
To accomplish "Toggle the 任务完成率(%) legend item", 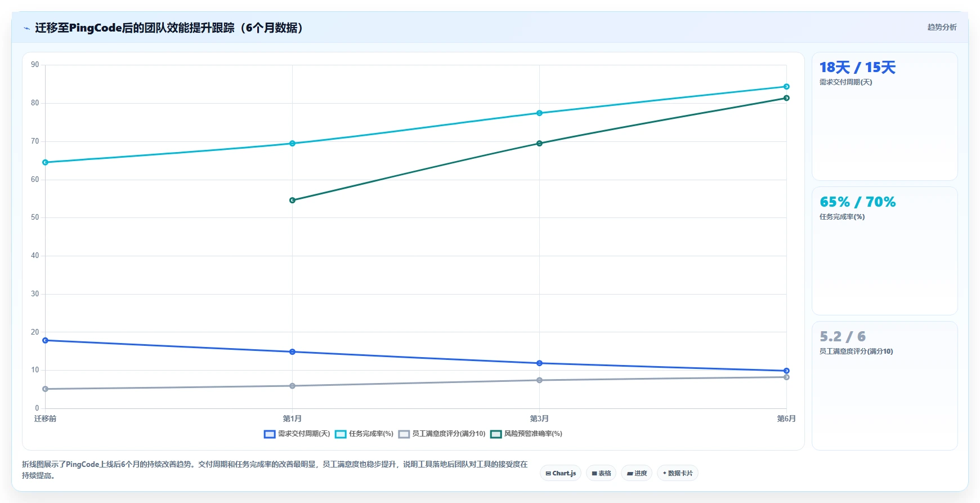I will coord(364,434).
